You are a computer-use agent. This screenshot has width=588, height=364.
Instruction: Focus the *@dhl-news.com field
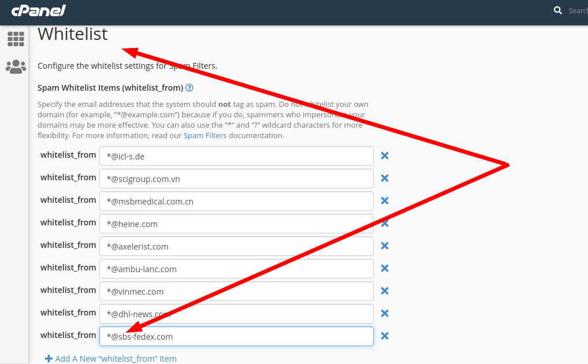pyautogui.click(x=236, y=314)
